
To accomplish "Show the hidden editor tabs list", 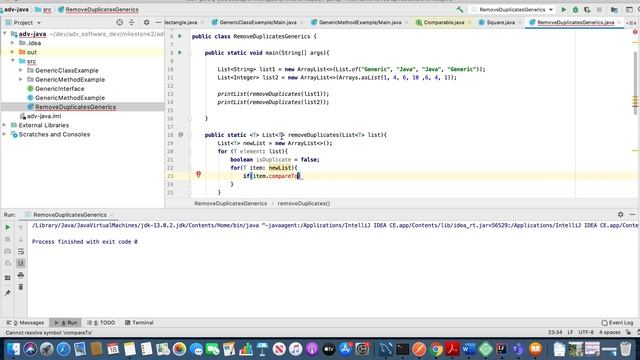I will (631, 23).
